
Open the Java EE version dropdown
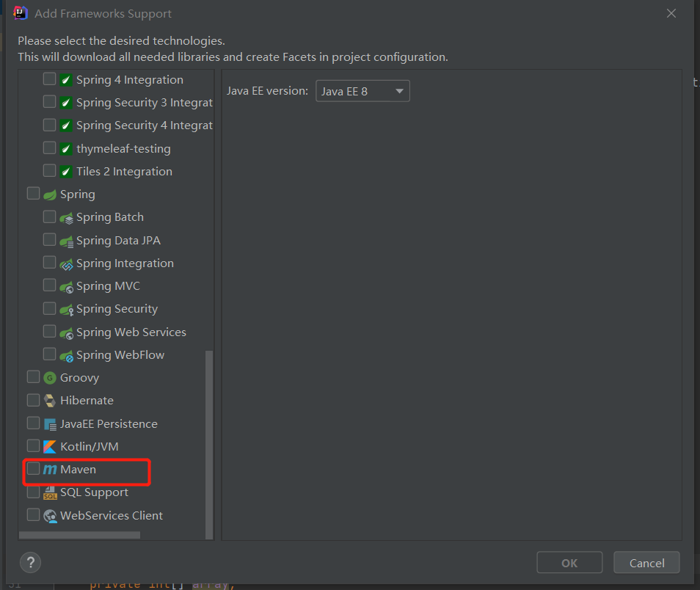(x=362, y=91)
